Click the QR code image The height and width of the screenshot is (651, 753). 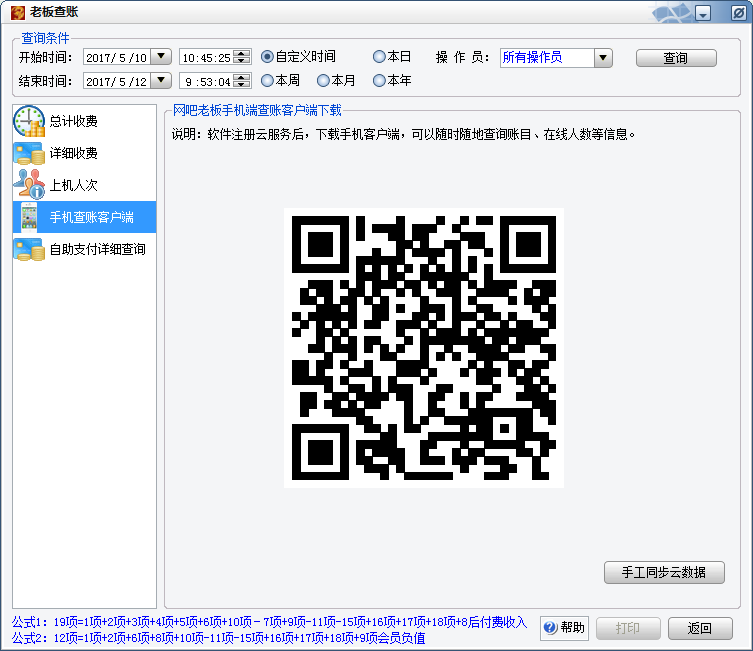(x=424, y=348)
